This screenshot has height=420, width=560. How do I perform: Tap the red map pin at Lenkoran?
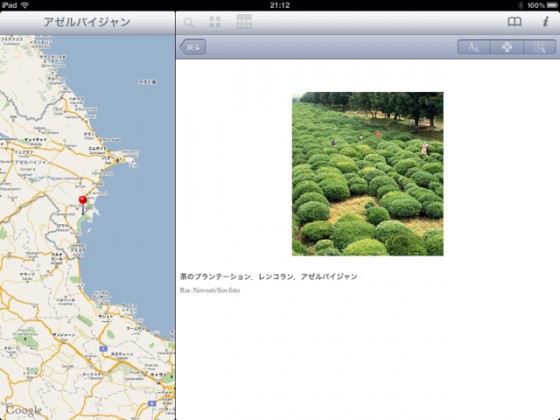[x=83, y=204]
